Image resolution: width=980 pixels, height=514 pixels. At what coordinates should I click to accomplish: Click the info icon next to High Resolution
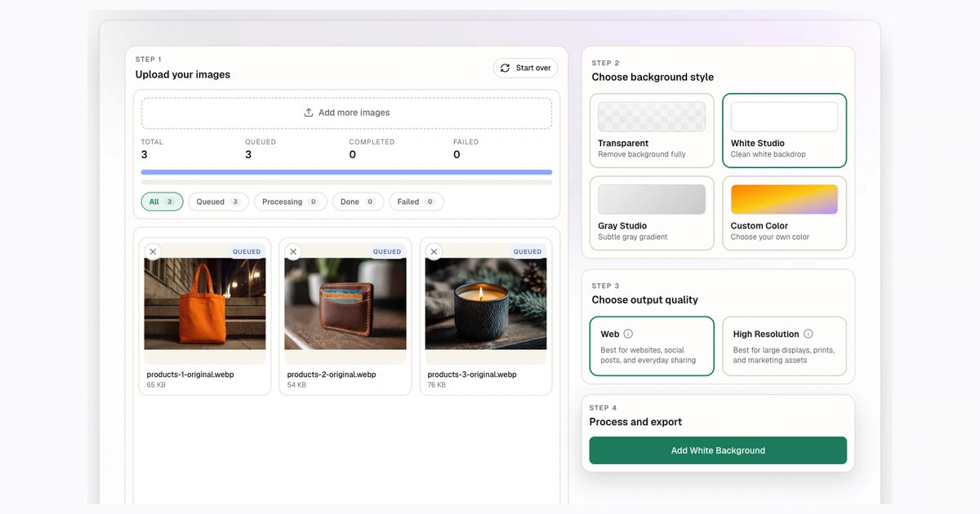808,334
